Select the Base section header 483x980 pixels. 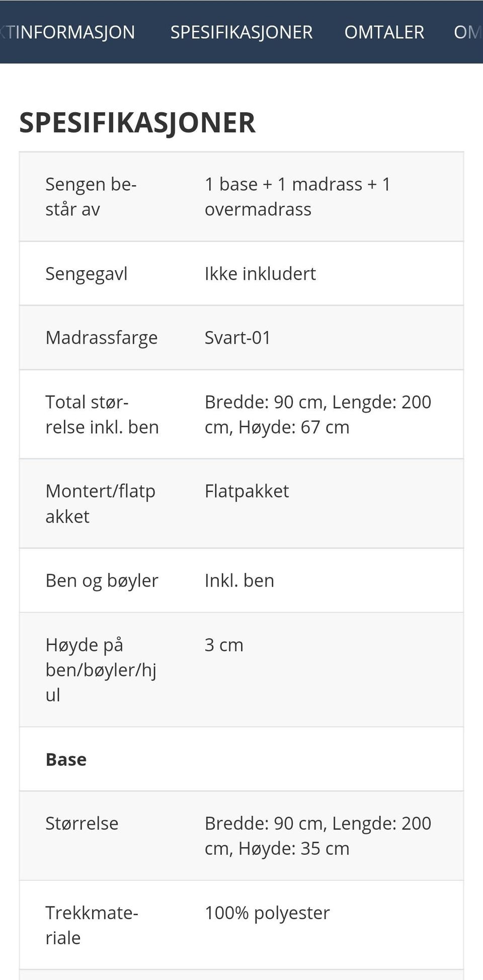pos(66,760)
